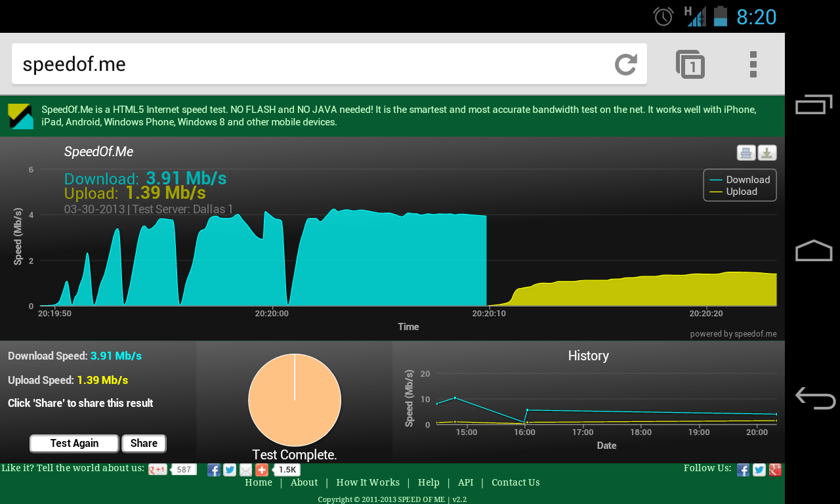This screenshot has width=840, height=504.
Task: Tap the Test Server: Dallas 1 text
Action: pyautogui.click(x=183, y=209)
